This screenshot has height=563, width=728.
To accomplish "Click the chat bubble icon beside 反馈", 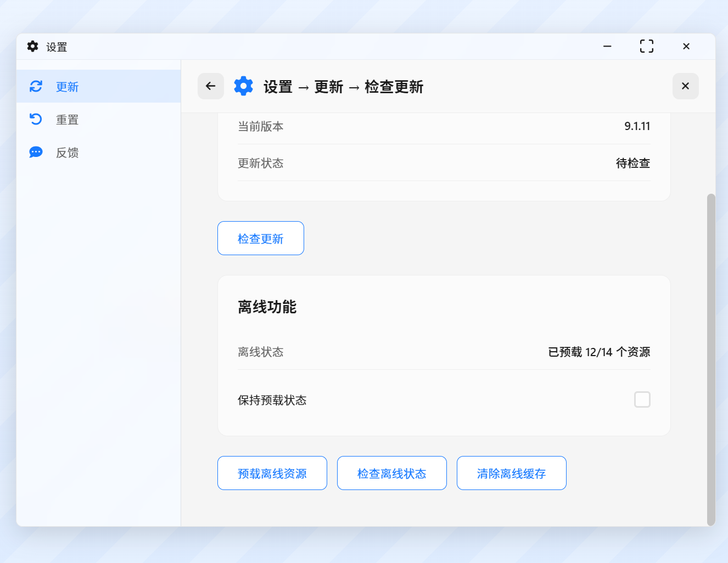I will (x=36, y=152).
